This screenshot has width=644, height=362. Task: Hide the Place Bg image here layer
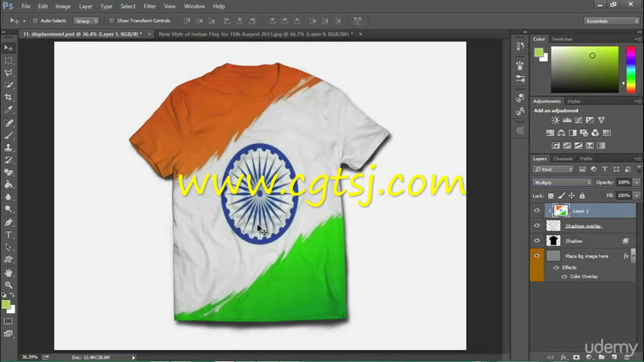[x=537, y=256]
